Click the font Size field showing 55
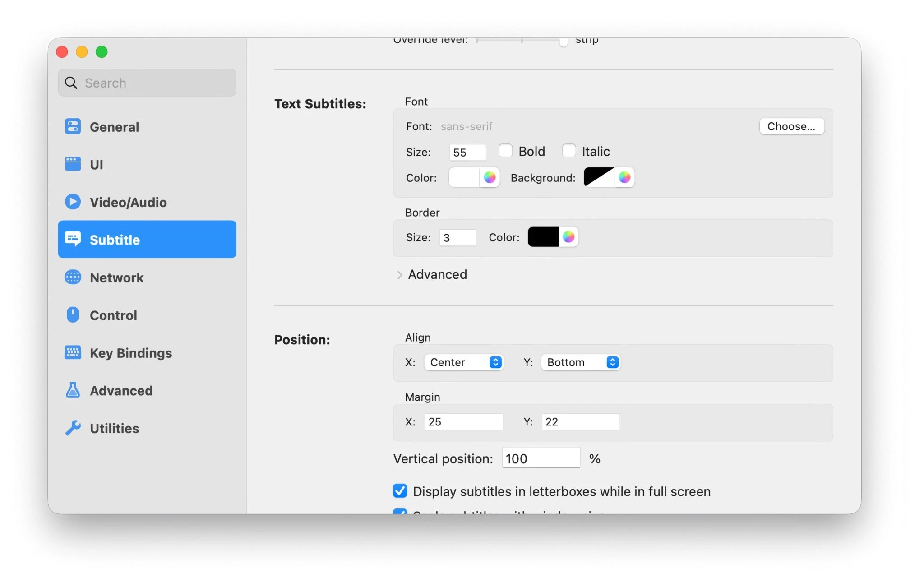The image size is (924, 587). (468, 153)
